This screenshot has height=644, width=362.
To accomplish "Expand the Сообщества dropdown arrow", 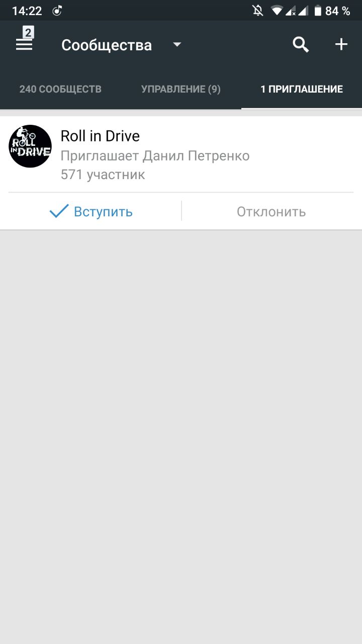I will point(176,45).
